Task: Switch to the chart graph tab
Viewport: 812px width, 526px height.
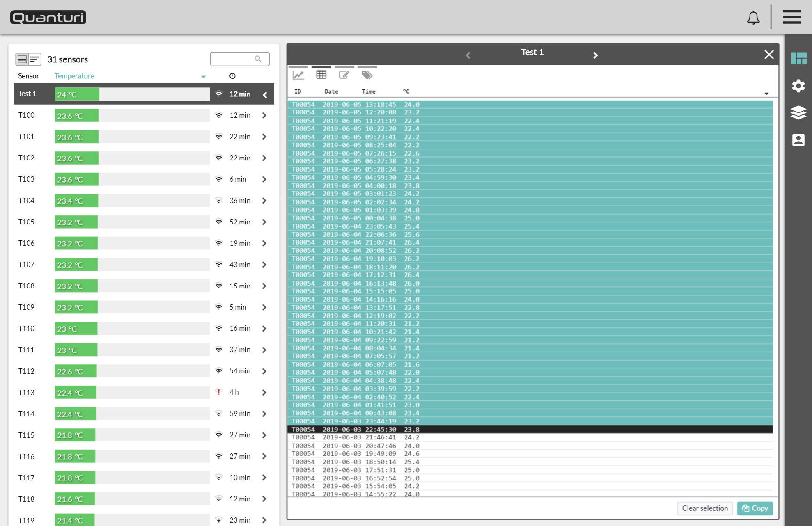Action: click(298, 75)
